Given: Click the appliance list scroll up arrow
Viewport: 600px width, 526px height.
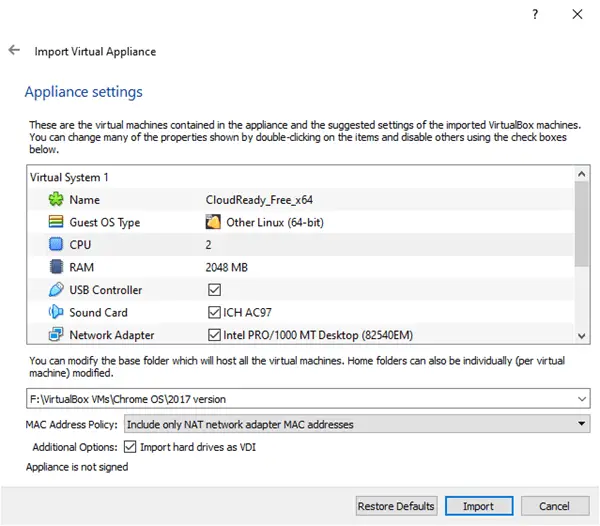Looking at the screenshot, I should coord(582,174).
